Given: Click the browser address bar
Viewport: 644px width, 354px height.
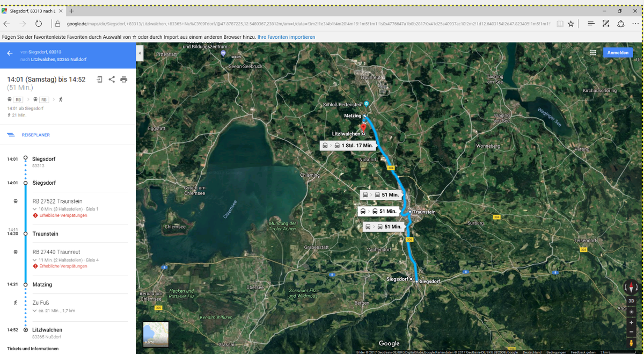Looking at the screenshot, I should 306,24.
